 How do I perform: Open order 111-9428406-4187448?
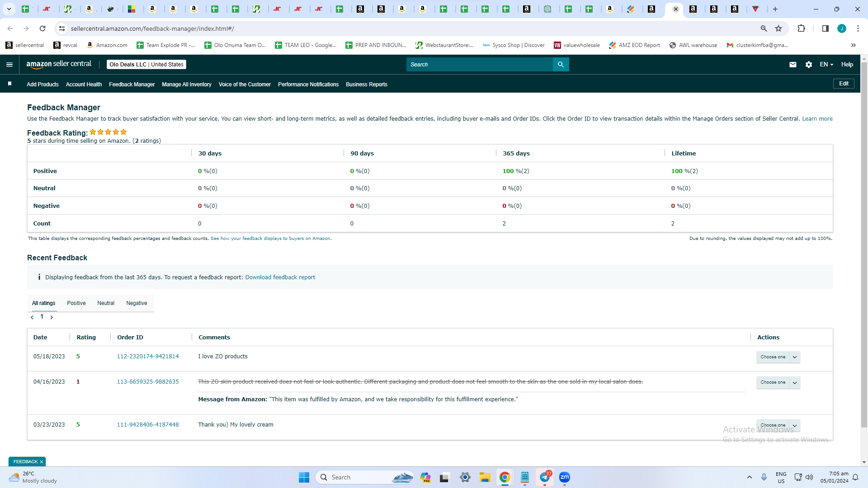click(148, 425)
